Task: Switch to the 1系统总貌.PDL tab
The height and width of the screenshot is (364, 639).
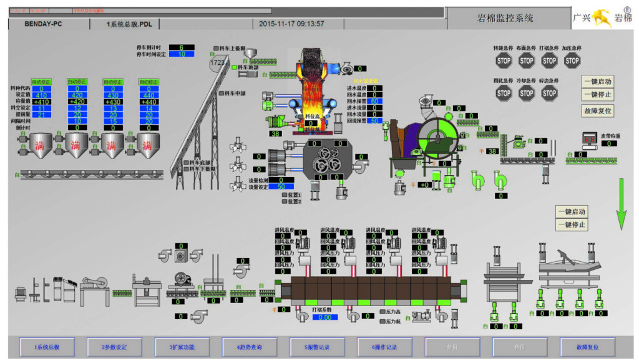Action: (127, 23)
